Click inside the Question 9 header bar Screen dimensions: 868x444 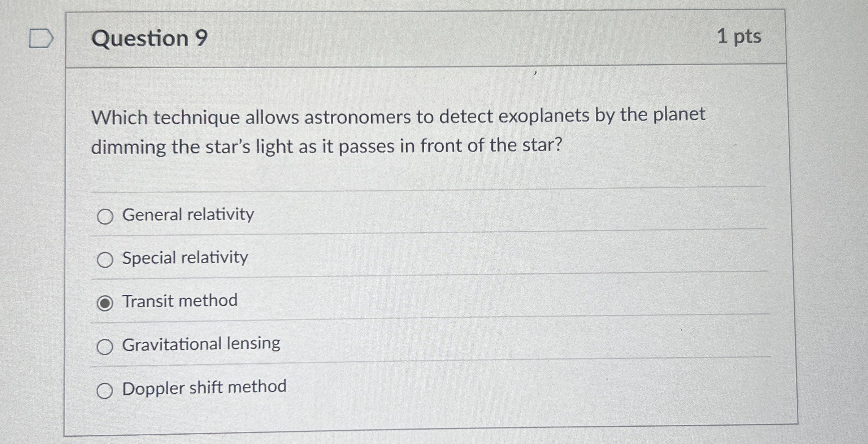click(x=433, y=38)
